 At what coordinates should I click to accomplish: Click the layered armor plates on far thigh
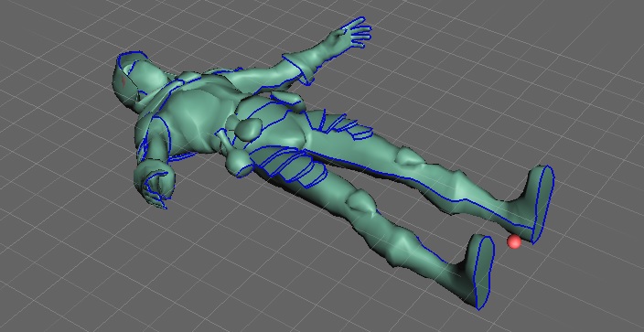[343, 126]
